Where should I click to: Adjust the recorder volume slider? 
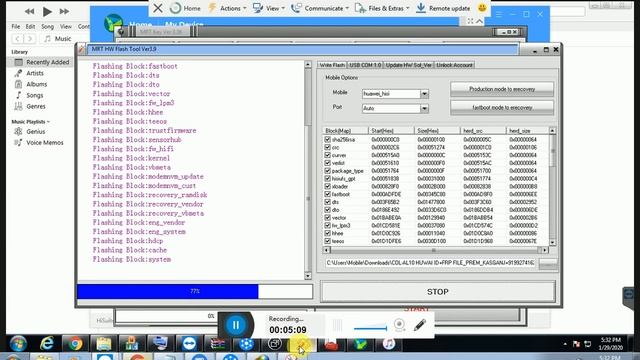(370, 328)
